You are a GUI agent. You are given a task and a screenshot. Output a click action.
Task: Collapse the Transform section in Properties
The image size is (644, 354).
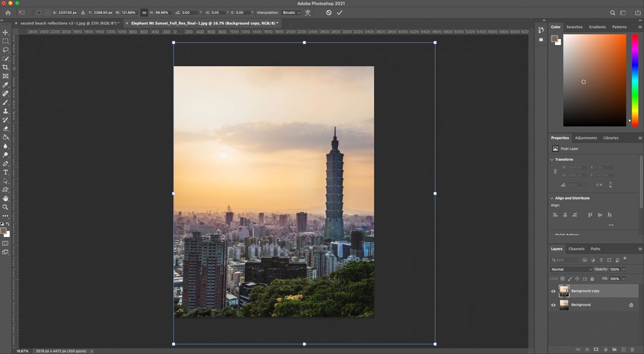coord(551,159)
